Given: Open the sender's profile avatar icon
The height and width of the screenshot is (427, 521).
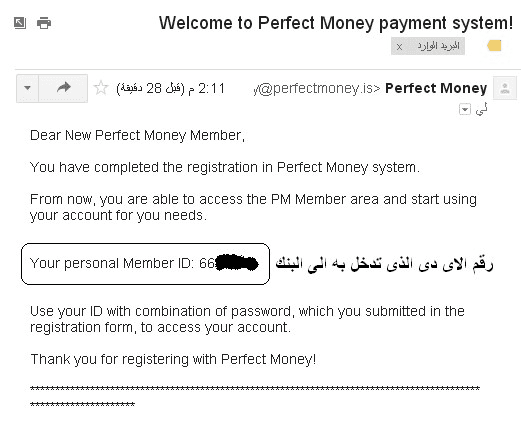Looking at the screenshot, I should 505,88.
